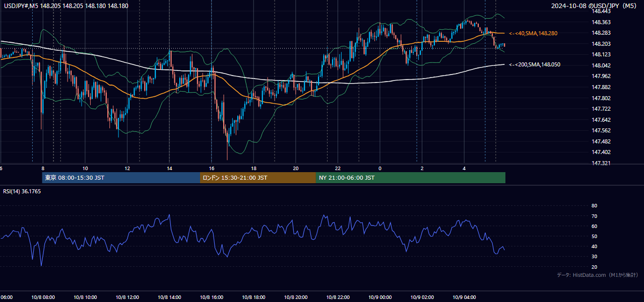Image resolution: width=644 pixels, height=302 pixels.
Task: Click price axis value 147.321
Action: click(x=600, y=163)
